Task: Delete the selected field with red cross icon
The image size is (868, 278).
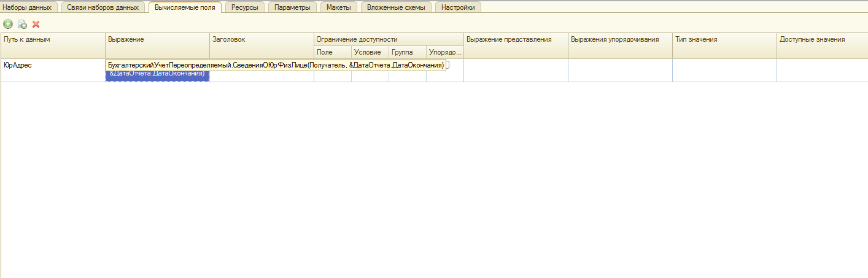Action: tap(36, 24)
